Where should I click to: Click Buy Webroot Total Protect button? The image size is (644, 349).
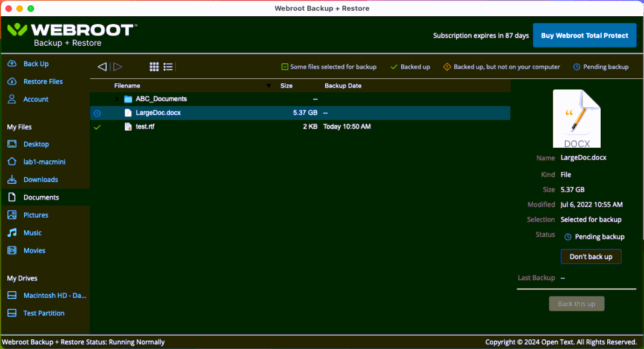click(584, 36)
